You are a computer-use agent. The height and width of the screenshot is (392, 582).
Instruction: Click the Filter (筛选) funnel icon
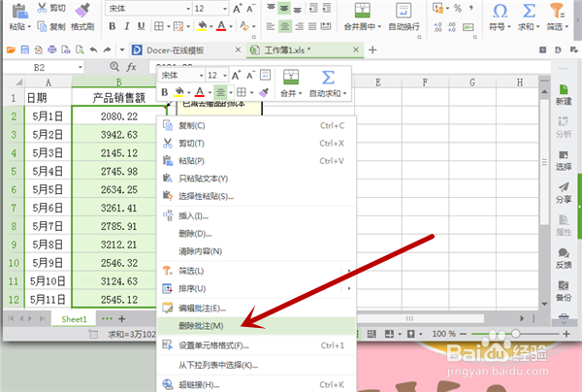tap(557, 11)
